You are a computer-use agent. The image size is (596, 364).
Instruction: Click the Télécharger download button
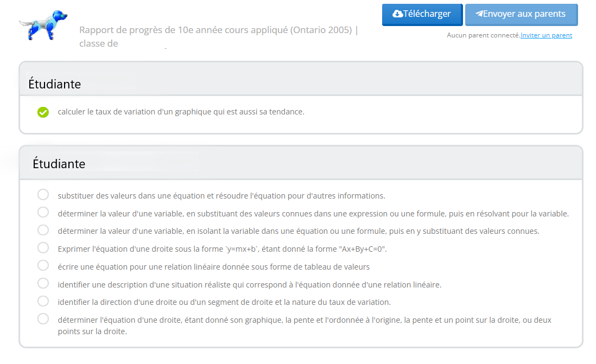point(422,15)
